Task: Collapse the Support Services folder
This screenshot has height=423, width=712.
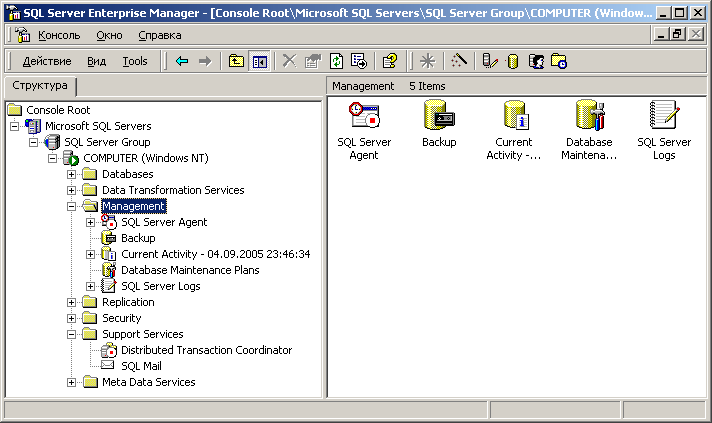Action: coord(71,334)
